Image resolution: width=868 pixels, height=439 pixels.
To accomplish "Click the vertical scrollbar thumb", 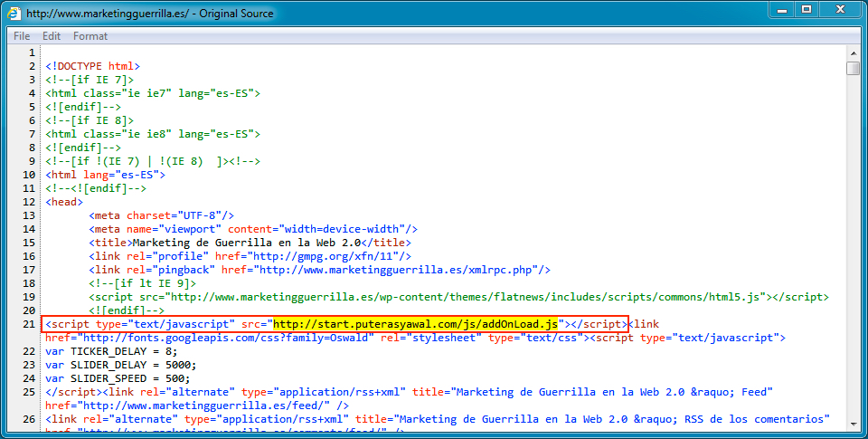I will click(x=853, y=69).
